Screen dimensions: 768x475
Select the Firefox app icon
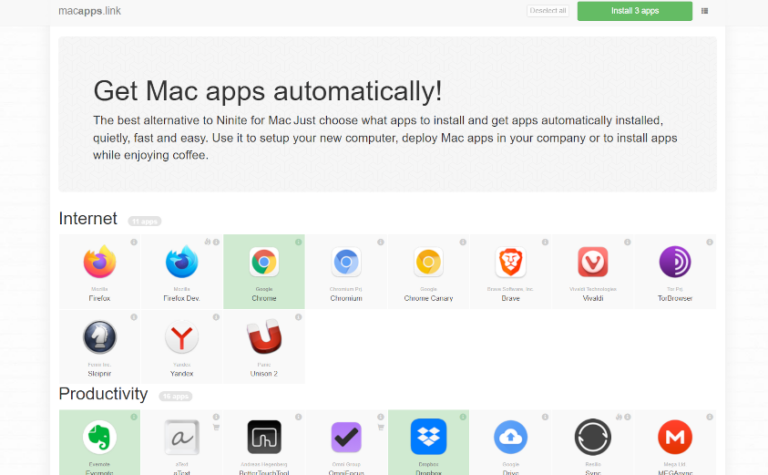tap(99, 262)
